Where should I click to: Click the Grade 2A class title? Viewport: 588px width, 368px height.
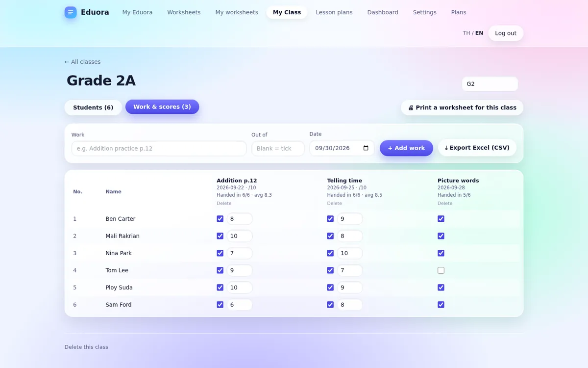tap(101, 80)
